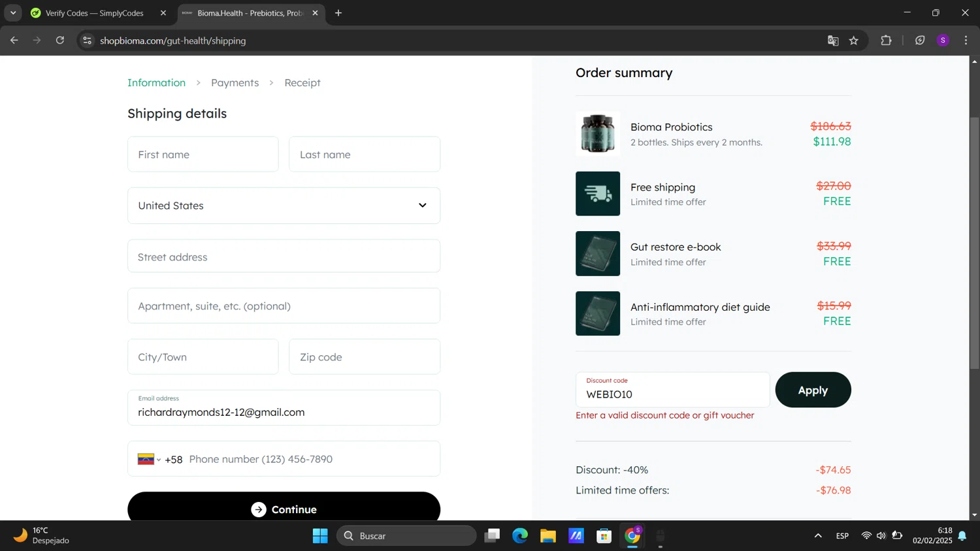Open the browser tab list chevron
Screen dimensions: 980x551
(13, 12)
